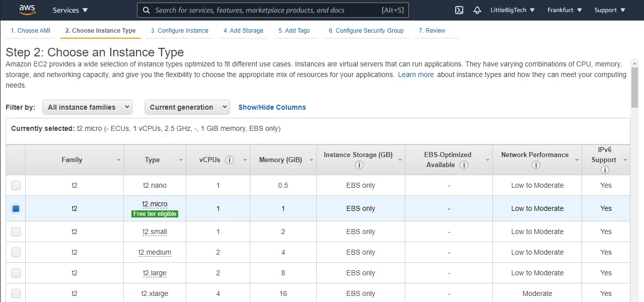The image size is (644, 302).
Task: Deselect the t2.micro instance checkbox
Action: click(x=16, y=208)
